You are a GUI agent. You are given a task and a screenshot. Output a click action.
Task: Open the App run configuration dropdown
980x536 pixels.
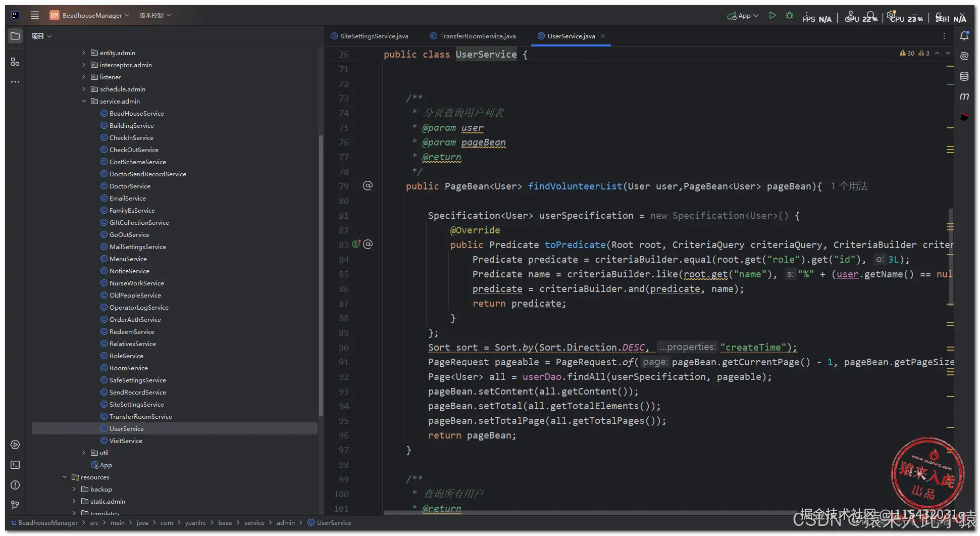click(x=743, y=16)
